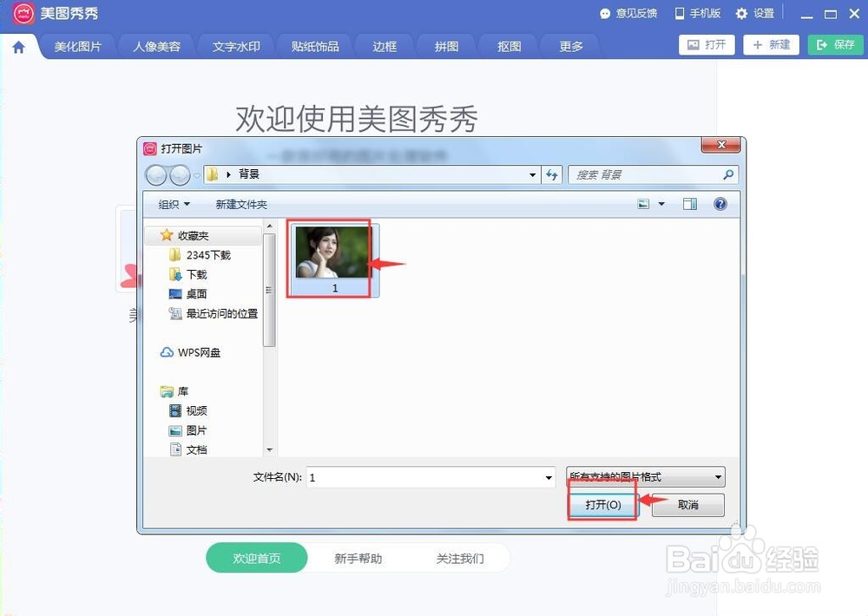Select 桌面 in the sidebar tree
This screenshot has width=868, height=616.
pyautogui.click(x=194, y=292)
